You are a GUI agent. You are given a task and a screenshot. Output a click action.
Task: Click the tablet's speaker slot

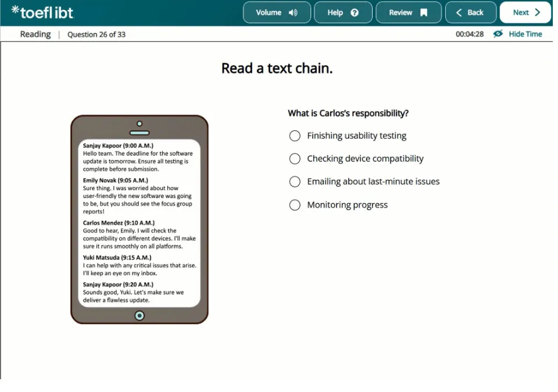(139, 133)
